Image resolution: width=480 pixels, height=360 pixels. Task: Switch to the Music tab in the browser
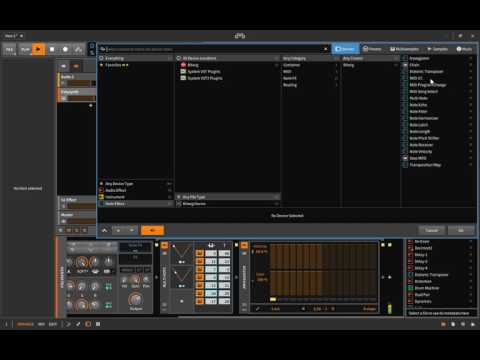tap(464, 49)
